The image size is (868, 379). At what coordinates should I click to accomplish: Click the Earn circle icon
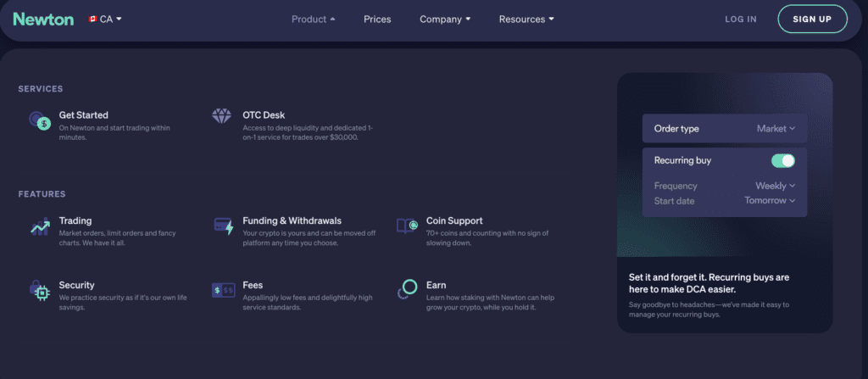click(x=407, y=289)
